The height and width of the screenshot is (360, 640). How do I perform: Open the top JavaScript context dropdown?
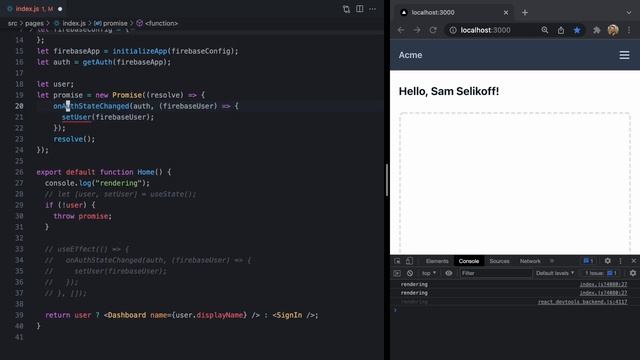429,273
